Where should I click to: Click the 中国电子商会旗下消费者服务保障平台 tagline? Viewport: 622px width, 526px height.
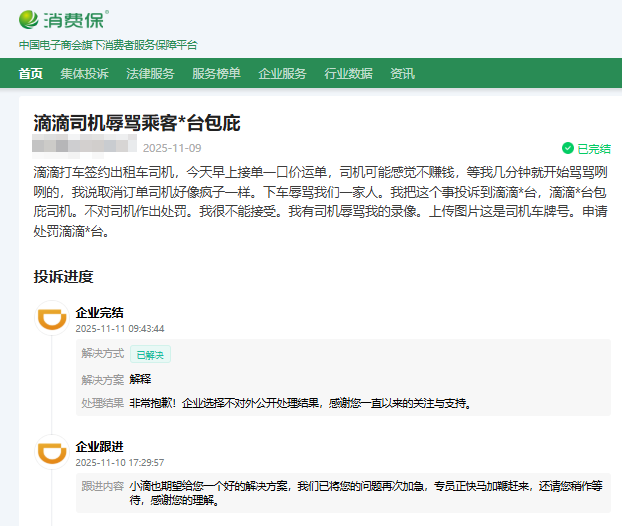pos(108,45)
